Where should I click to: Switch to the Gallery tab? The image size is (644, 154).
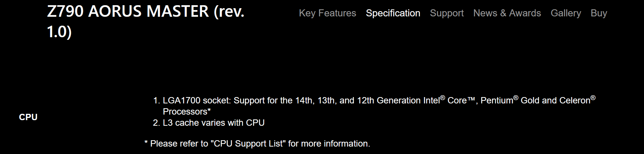tap(566, 13)
